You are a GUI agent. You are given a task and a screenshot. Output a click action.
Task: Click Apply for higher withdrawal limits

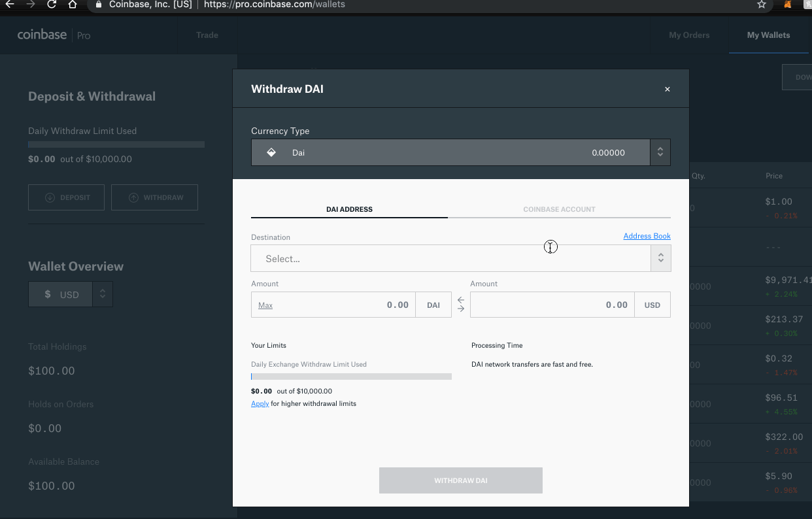click(x=260, y=403)
